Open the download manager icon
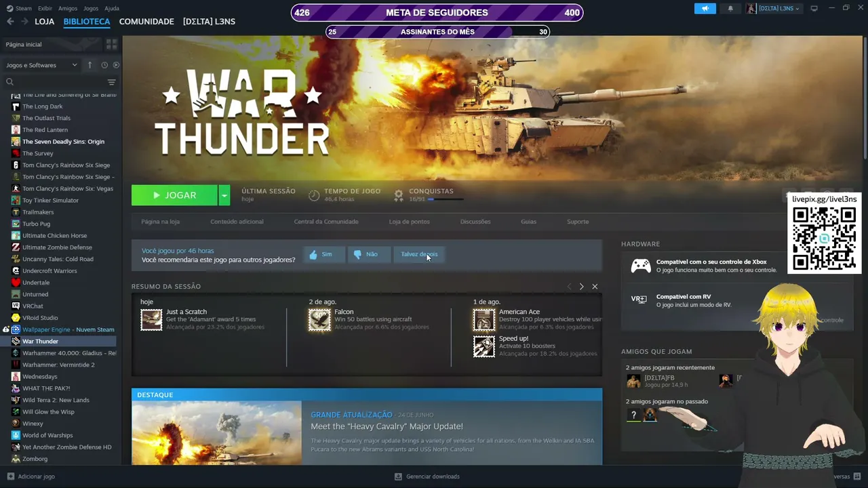This screenshot has width=868, height=488. click(399, 476)
